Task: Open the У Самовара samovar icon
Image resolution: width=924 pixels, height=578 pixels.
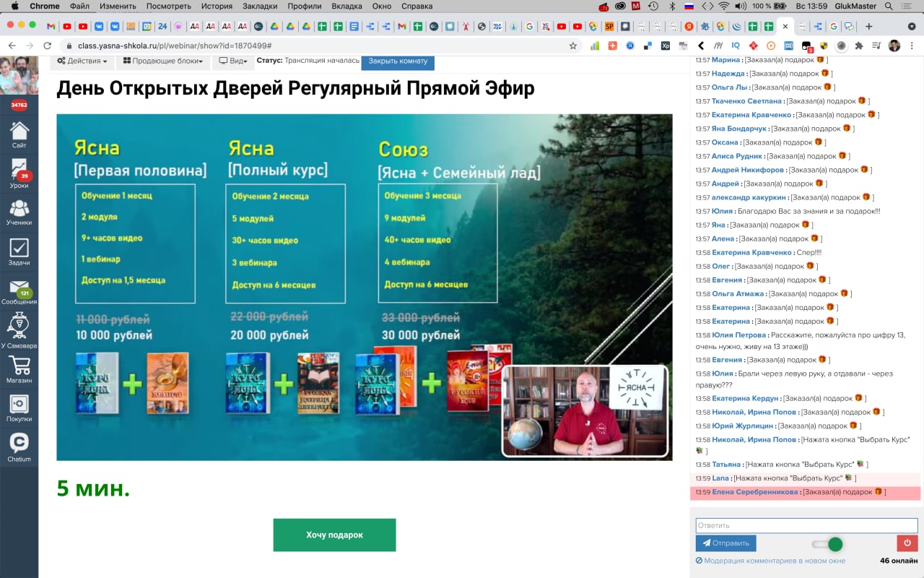Action: (19, 331)
